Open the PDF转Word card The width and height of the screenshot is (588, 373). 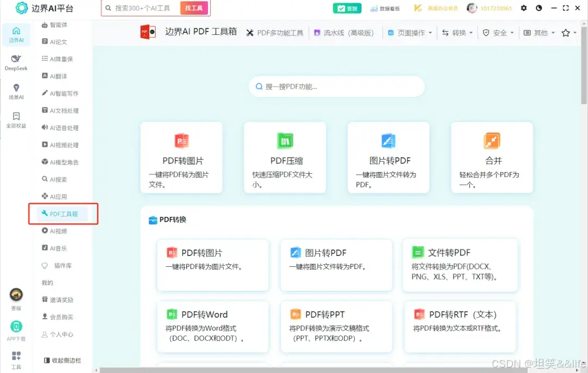tap(213, 327)
